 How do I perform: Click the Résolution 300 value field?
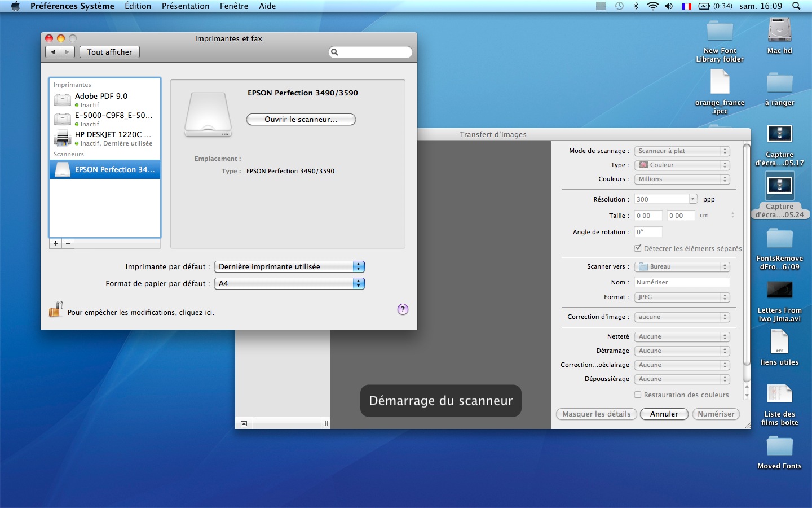coord(661,199)
